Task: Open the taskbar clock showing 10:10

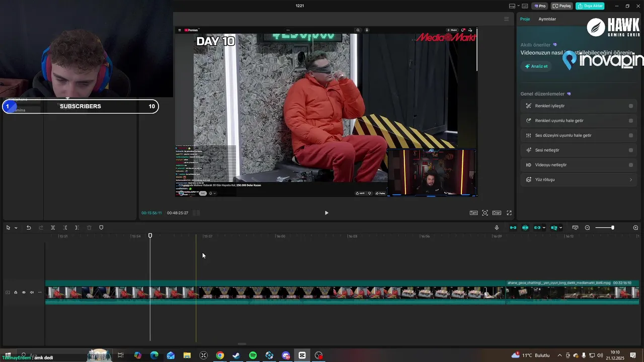Action: pos(615,355)
